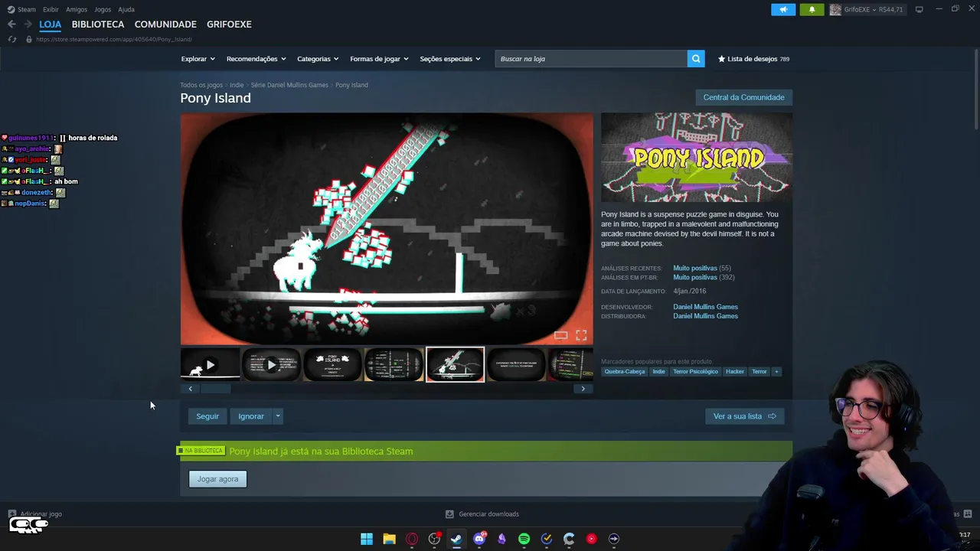Click the Buscar na loja search field
This screenshot has height=551, width=980.
591,59
